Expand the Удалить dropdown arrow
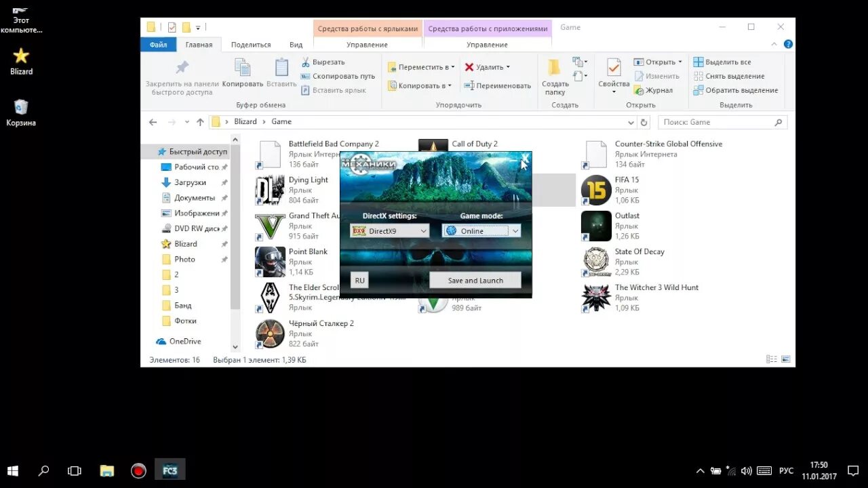The image size is (868, 488). pos(508,67)
